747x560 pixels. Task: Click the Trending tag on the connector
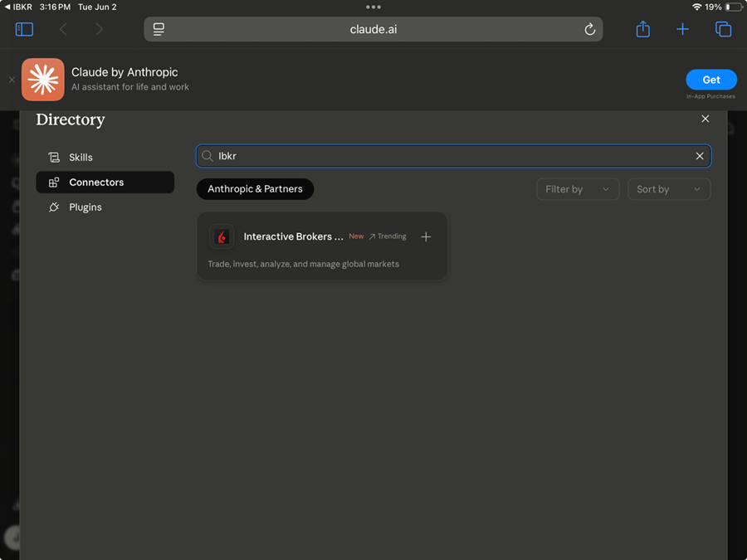(388, 236)
